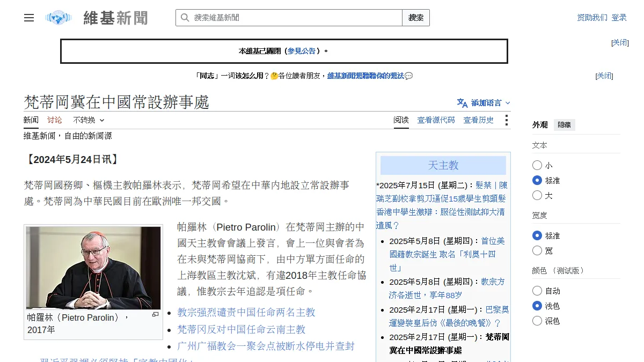Image resolution: width=644 pixels, height=362 pixels.
Task: Click the 搜索 search button
Action: pos(416,18)
